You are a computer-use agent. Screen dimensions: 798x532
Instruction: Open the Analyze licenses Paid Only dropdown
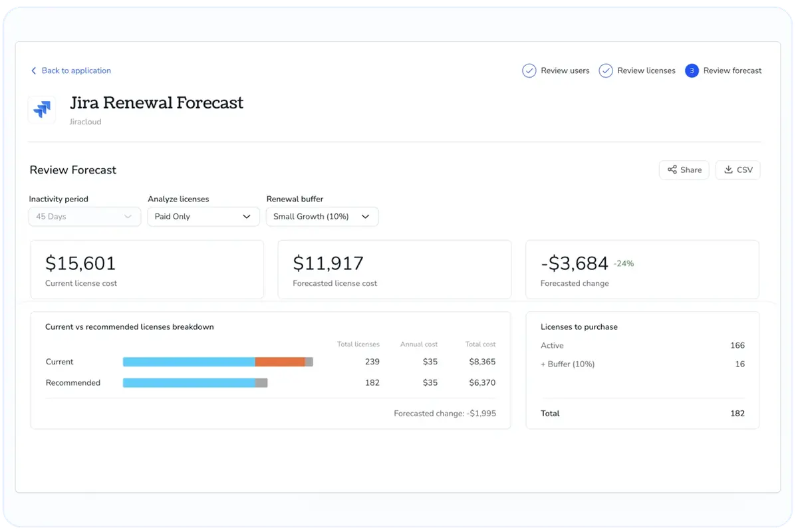203,216
